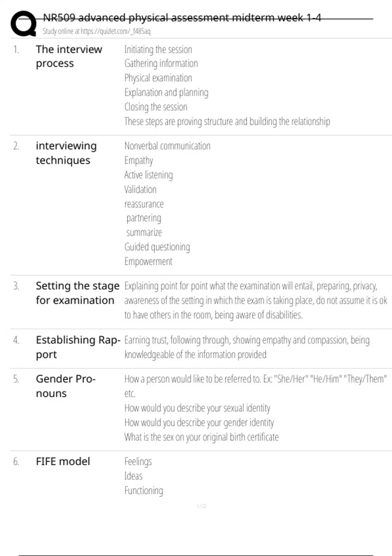Click the document title heading
The image size is (392, 556).
click(x=182, y=18)
